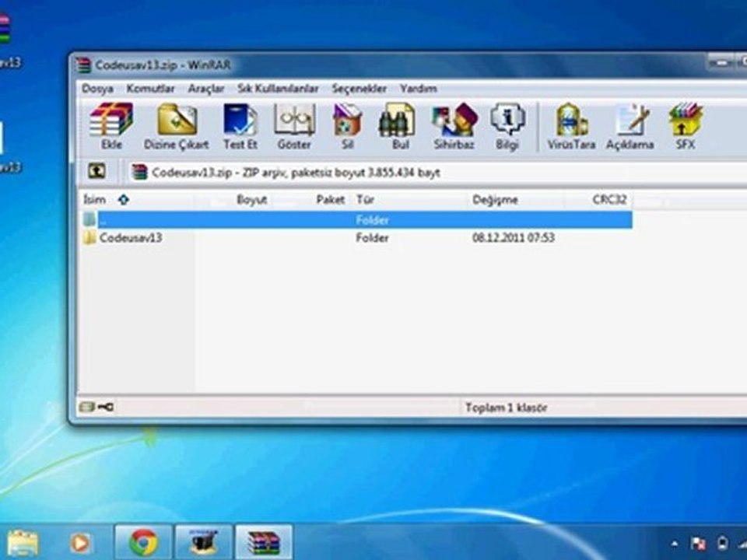
Task: Open the Yardım menu
Action: pos(419,89)
